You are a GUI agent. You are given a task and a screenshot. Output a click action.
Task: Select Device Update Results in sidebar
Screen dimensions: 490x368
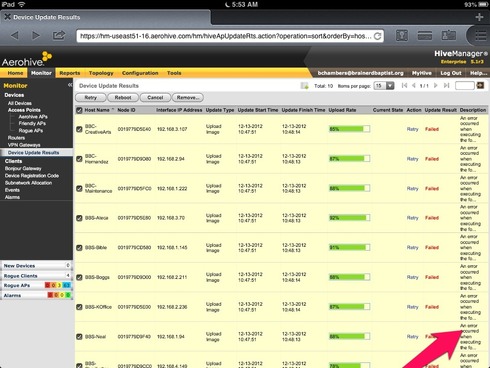[36, 153]
